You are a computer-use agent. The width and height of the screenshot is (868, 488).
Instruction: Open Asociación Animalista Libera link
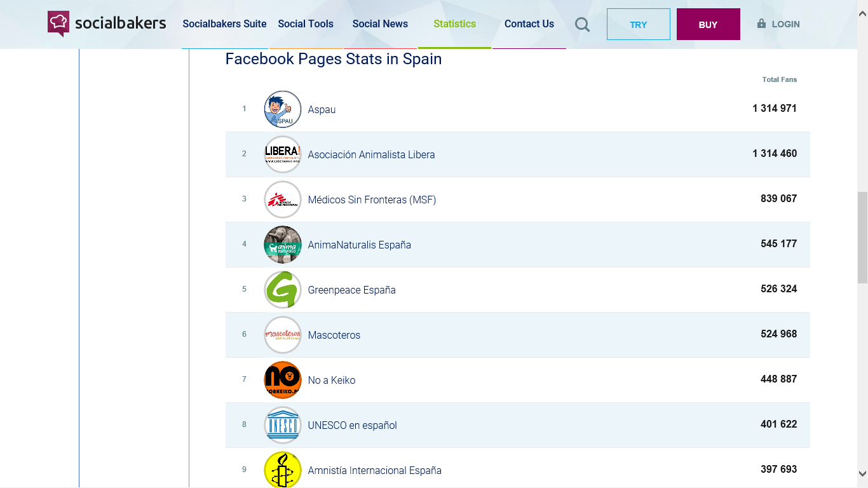371,154
